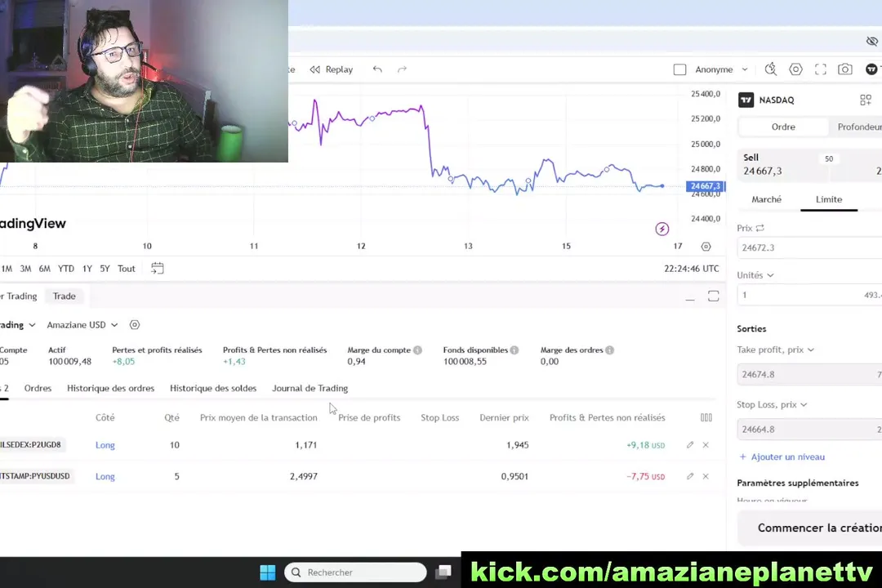This screenshot has width=882, height=588.
Task: Open Task View on the taskbar
Action: click(x=443, y=572)
